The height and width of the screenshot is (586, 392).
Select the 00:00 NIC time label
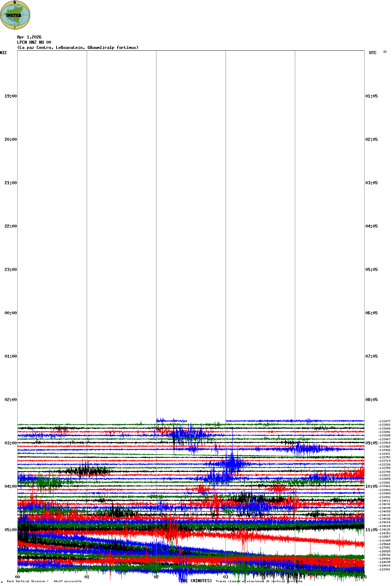(x=10, y=313)
